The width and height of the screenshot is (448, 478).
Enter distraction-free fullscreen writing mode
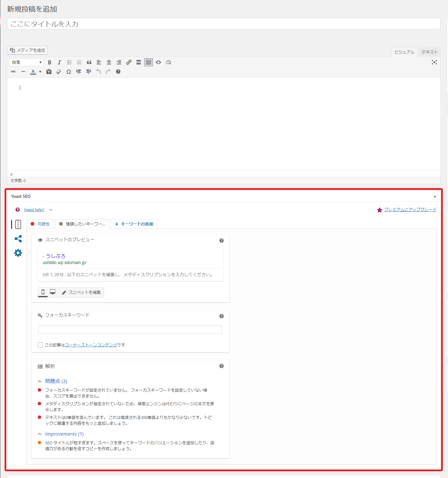434,62
